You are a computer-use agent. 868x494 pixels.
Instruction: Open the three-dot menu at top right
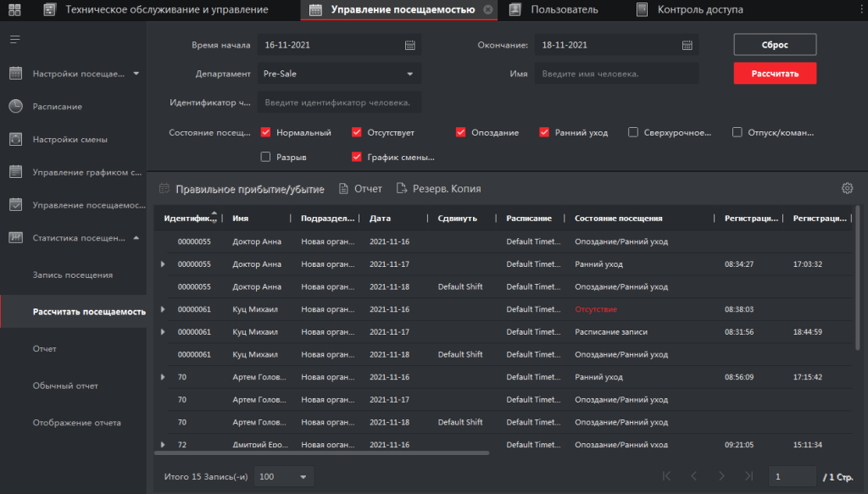click(862, 9)
